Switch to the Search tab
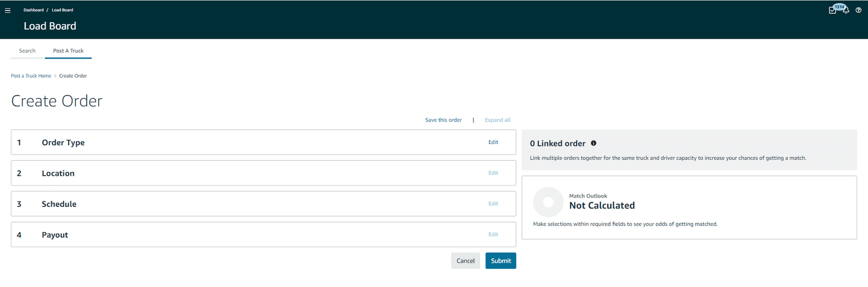 point(27,51)
